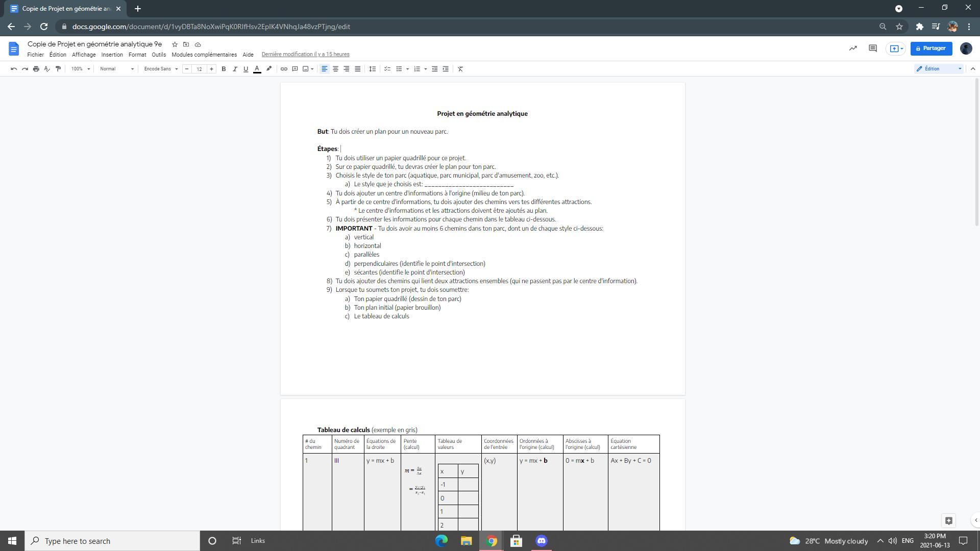Enable center text alignment
This screenshot has height=551, width=980.
click(335, 69)
